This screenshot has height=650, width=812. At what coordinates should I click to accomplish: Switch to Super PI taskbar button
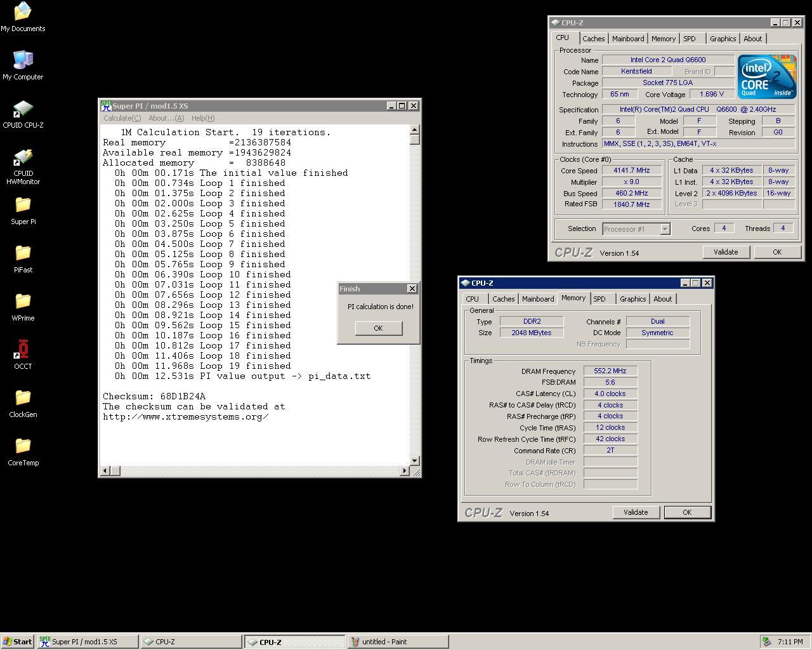(88, 642)
